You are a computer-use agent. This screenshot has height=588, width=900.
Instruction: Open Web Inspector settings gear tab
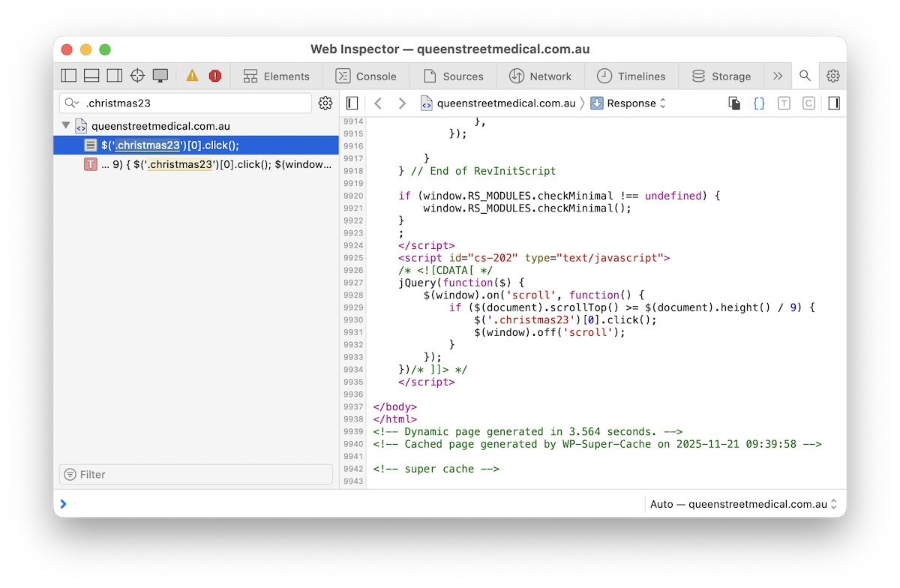(832, 76)
